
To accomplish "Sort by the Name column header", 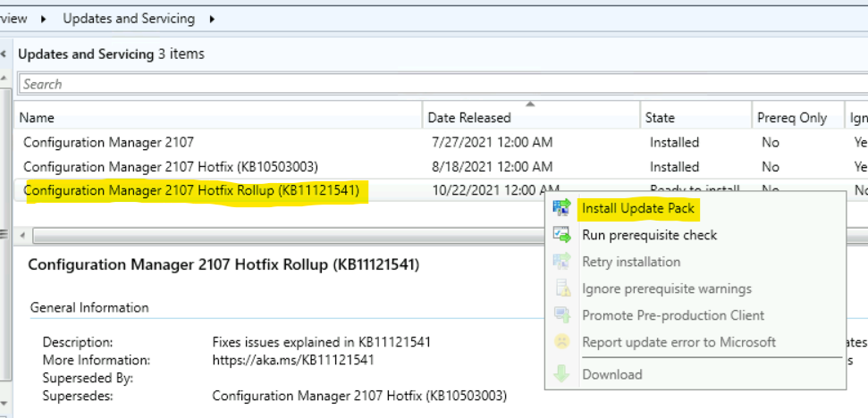I will pos(219,117).
